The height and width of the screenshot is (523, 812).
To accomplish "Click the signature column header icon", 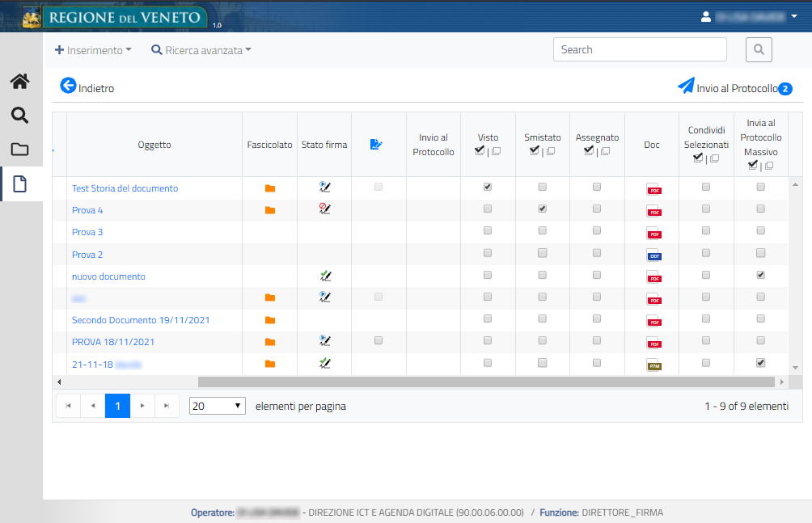I will (x=377, y=145).
